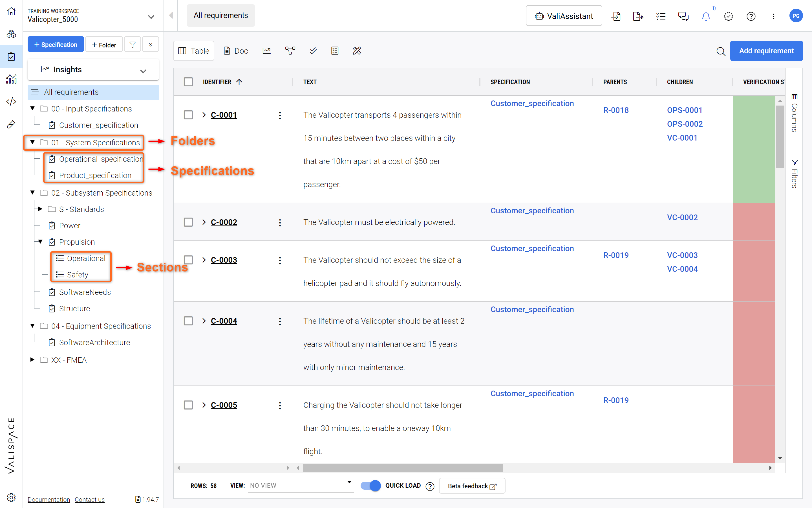812x508 pixels.
Task: Click the expand-all double chevron button
Action: [150, 44]
